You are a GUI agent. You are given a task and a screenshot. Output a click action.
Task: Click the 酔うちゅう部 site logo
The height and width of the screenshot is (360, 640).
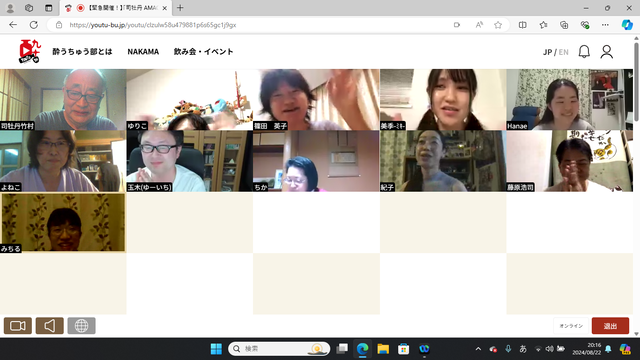(30, 51)
